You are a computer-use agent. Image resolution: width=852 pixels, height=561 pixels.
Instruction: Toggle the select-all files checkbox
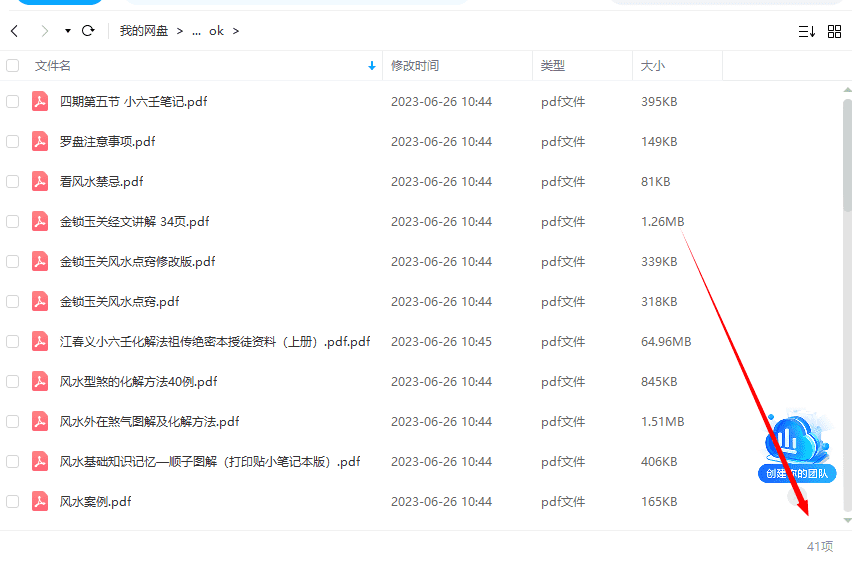tap(13, 66)
